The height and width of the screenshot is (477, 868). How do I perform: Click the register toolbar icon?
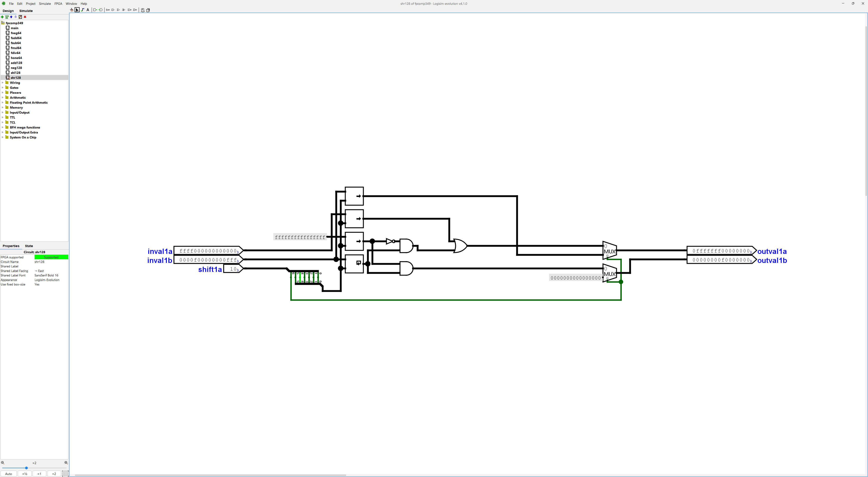(x=148, y=10)
